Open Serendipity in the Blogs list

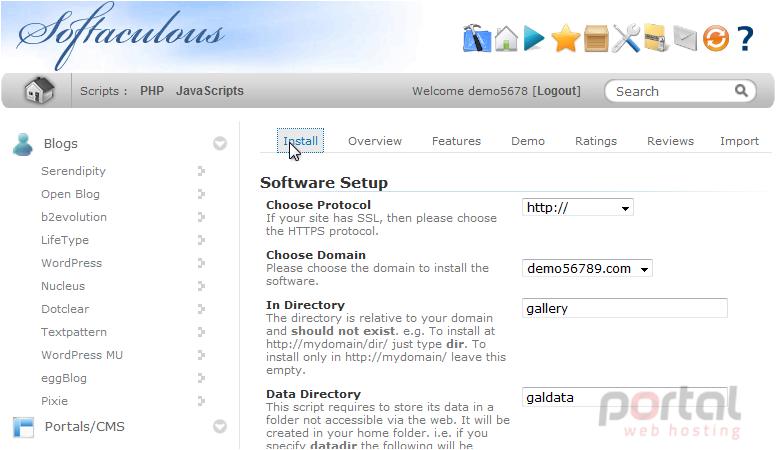[73, 171]
